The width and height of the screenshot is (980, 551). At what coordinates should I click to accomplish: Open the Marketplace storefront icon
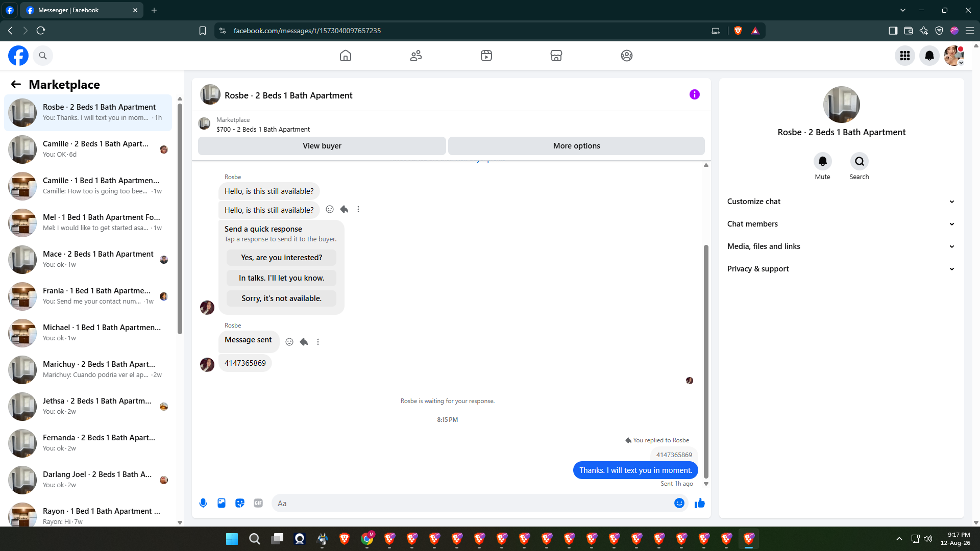[x=556, y=56]
